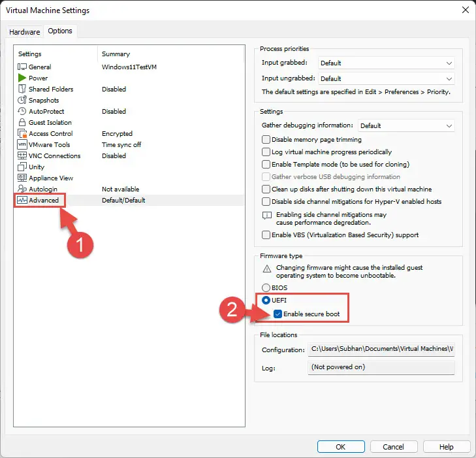Screen dimensions: 476x458
Task: Select the Shared Folders row label
Action: 51,89
